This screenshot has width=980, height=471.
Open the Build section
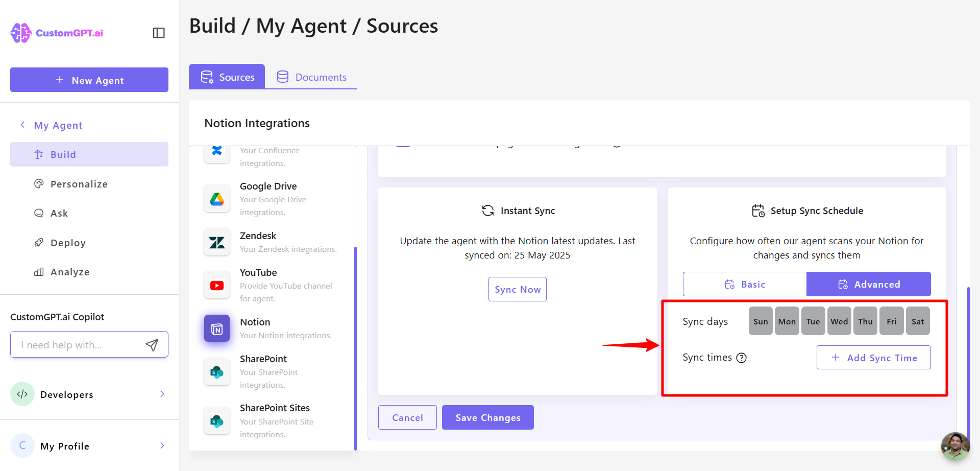pos(89,154)
